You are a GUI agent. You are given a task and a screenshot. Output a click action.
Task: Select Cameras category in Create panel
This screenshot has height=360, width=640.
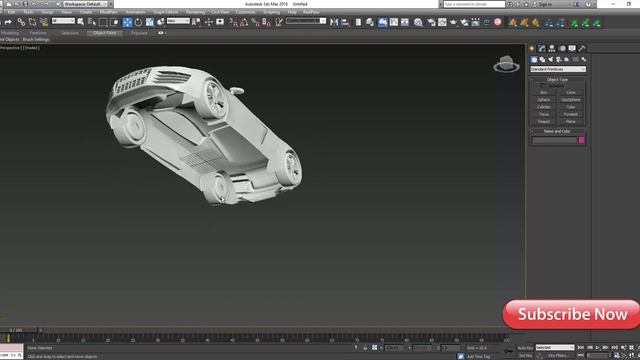[x=558, y=60]
